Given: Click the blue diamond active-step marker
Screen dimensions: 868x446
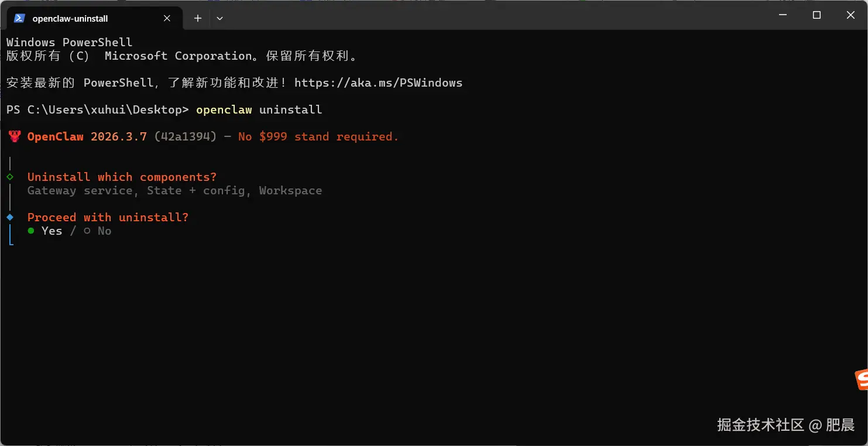Looking at the screenshot, I should [x=10, y=217].
